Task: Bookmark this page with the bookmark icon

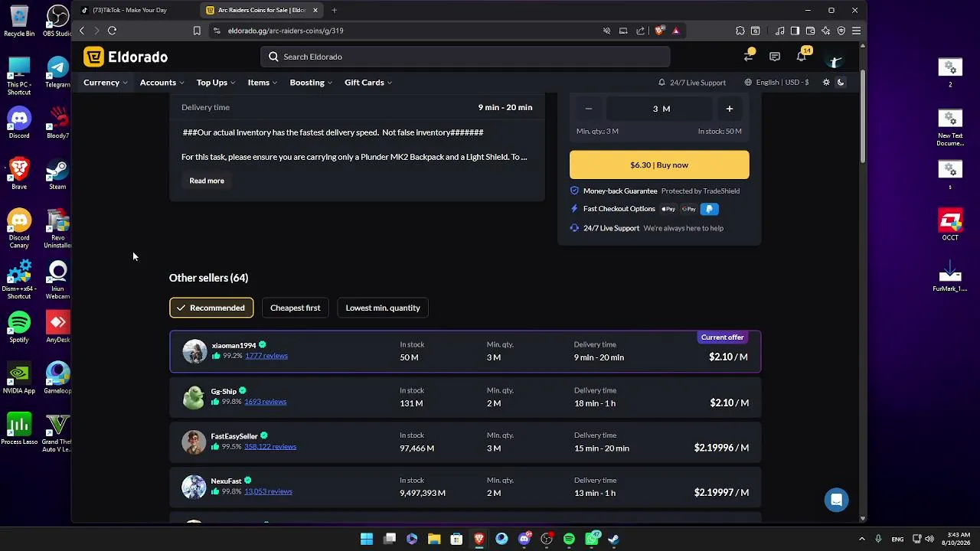Action: pos(197,31)
